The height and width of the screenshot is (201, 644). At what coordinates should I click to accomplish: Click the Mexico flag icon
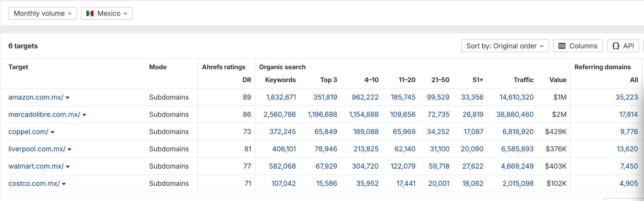pos(90,14)
